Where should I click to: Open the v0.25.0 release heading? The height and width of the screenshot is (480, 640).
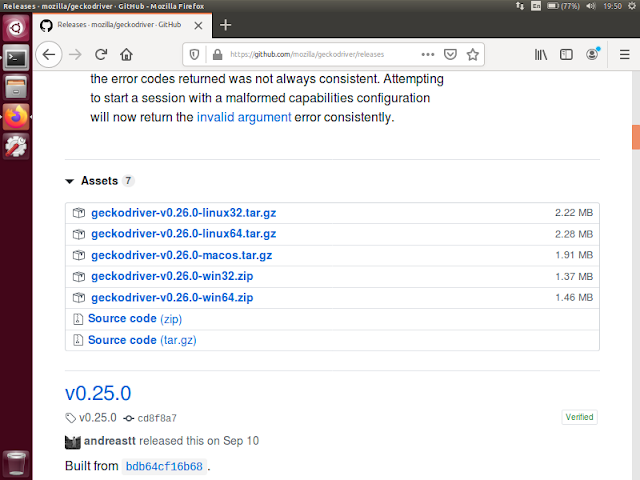[x=98, y=393]
